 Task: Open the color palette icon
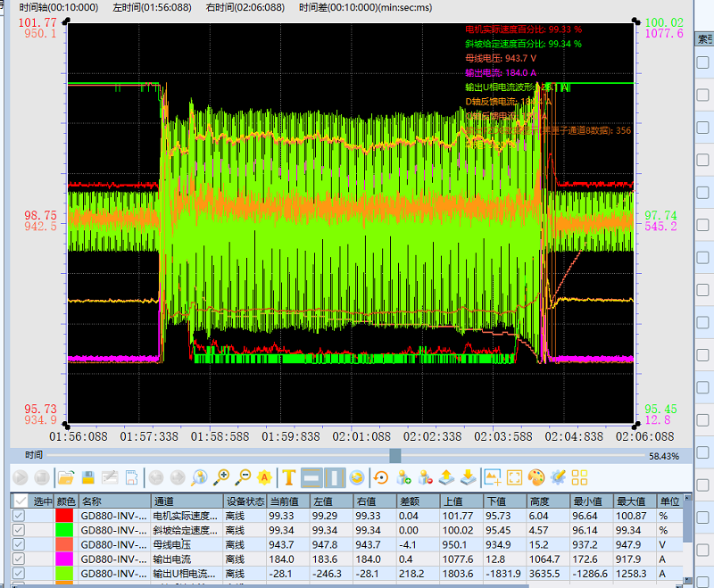[536, 477]
